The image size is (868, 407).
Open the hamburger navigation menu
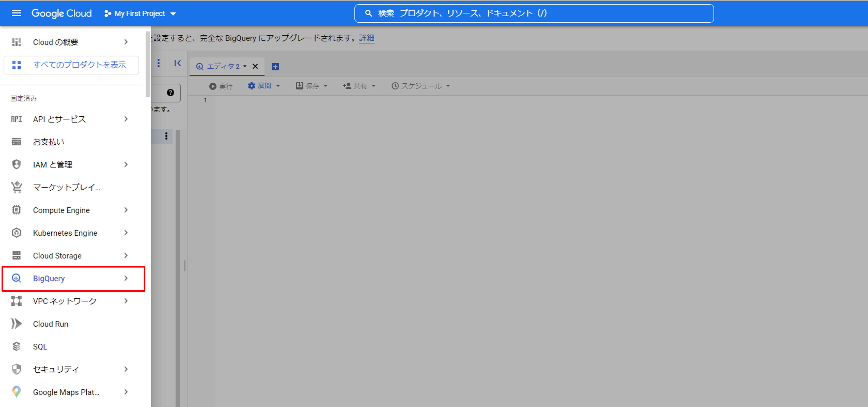(16, 13)
